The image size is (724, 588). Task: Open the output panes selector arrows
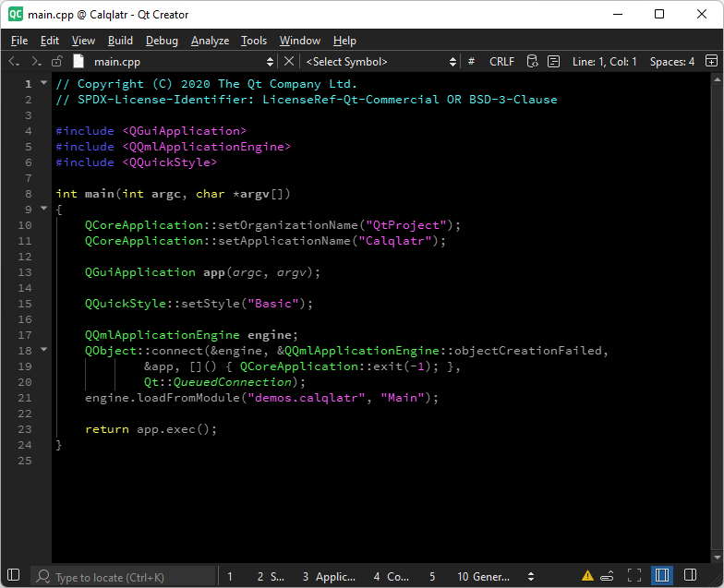tap(531, 576)
